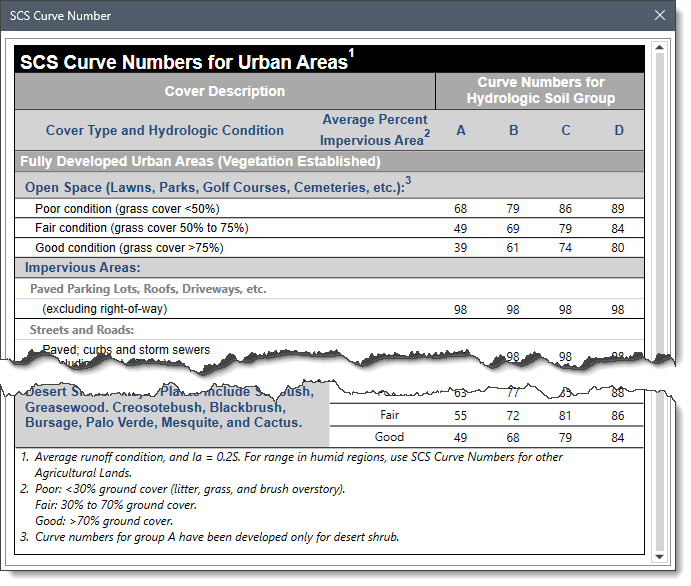691x586 pixels.
Task: Select 'Fair condition (grass cover 50% to 75%)' label
Action: [142, 228]
